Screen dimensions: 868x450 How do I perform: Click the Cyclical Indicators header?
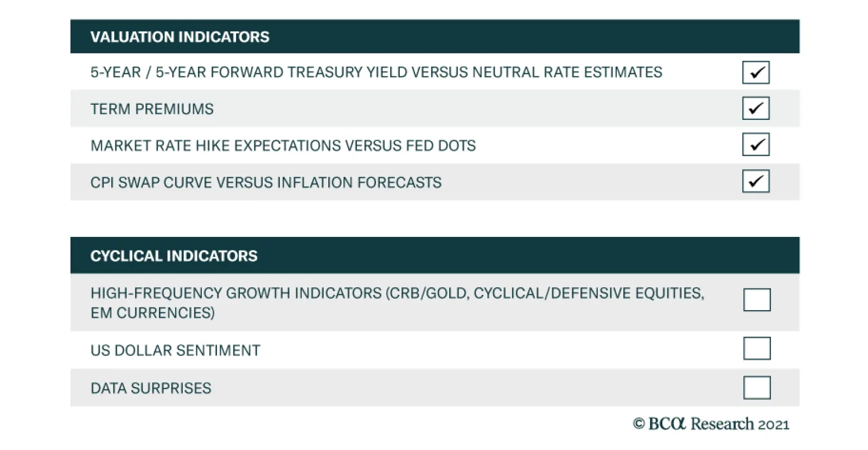174,256
